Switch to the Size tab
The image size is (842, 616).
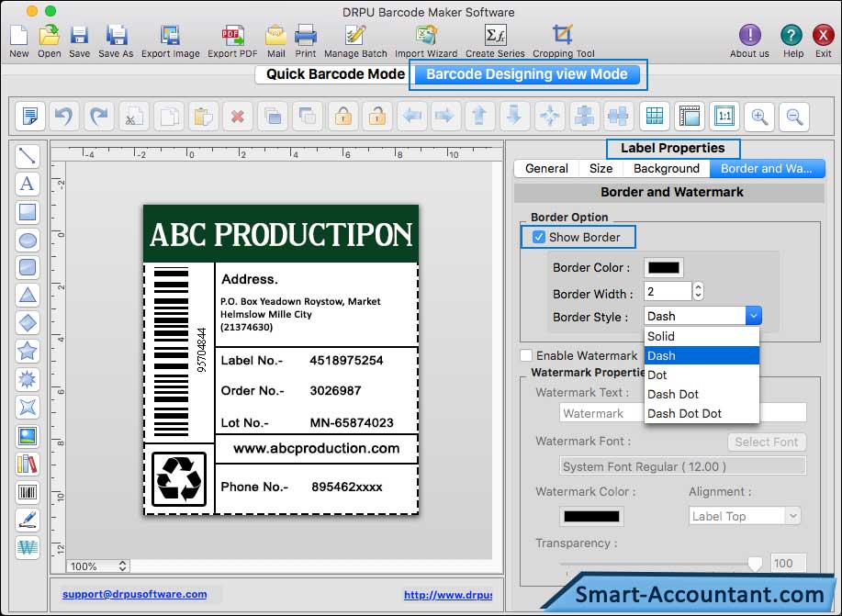point(601,169)
